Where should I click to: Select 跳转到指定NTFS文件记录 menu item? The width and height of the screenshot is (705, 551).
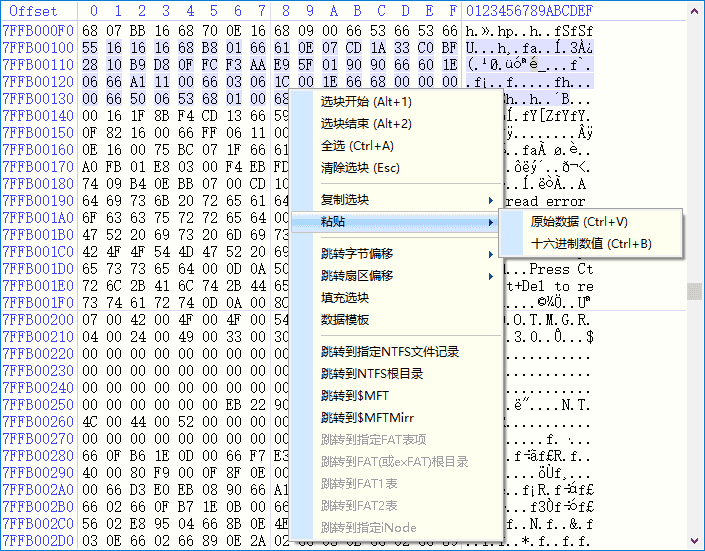[389, 352]
